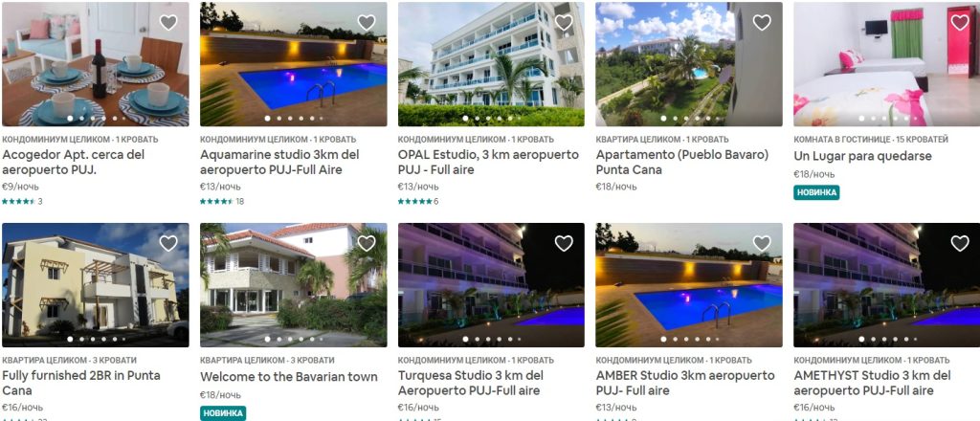Screen dimensions: 980x421
Task: Click the star rating under Aquamarine studio
Action: (216, 201)
